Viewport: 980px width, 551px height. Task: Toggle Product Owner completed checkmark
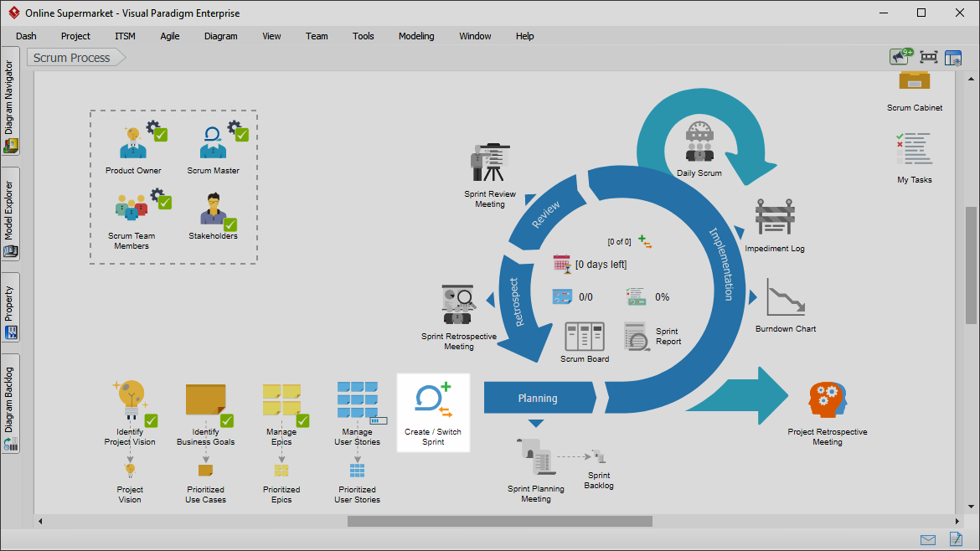[x=161, y=135]
